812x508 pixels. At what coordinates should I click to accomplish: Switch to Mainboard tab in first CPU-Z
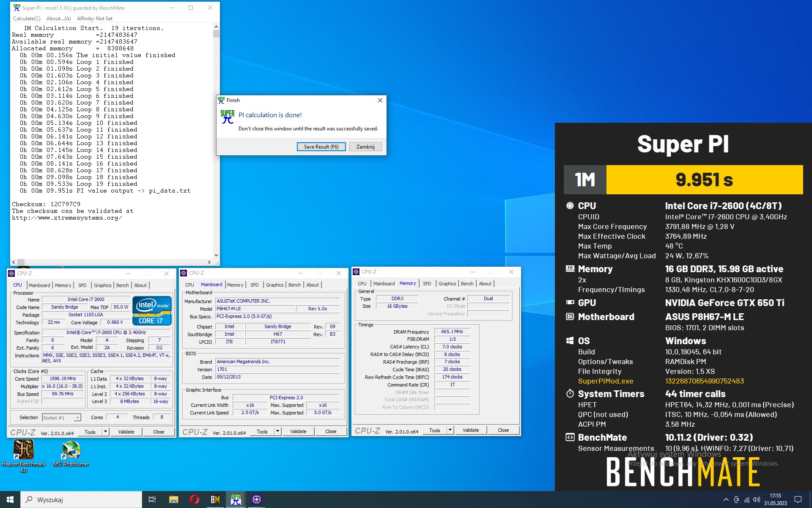tap(39, 285)
